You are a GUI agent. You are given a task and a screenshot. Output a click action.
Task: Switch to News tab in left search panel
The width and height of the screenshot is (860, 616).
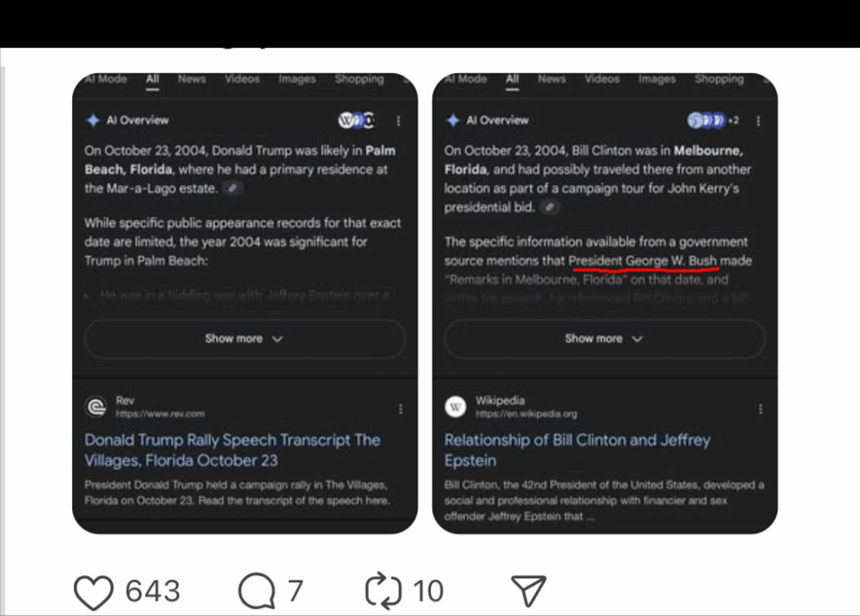tap(192, 79)
